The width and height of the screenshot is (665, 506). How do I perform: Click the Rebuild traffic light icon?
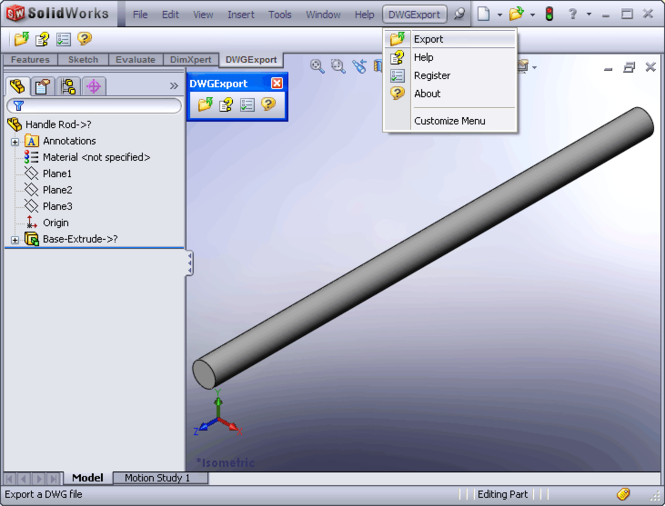pyautogui.click(x=549, y=14)
